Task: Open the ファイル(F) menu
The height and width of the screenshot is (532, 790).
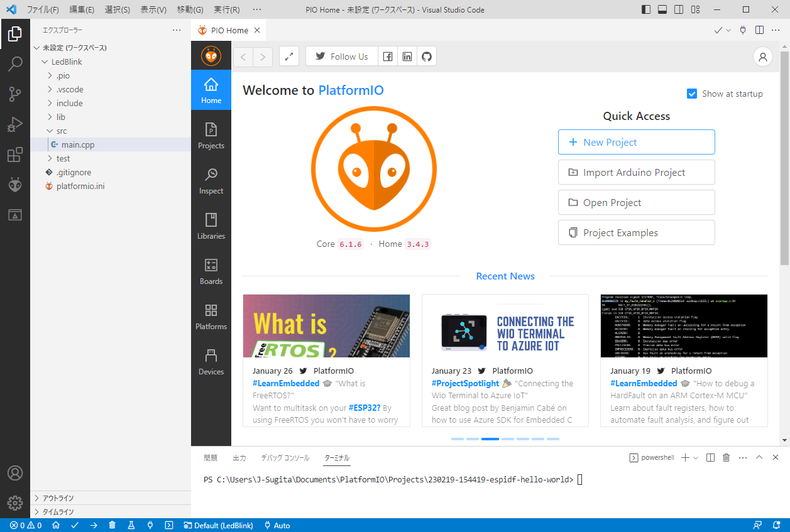Action: tap(43, 9)
